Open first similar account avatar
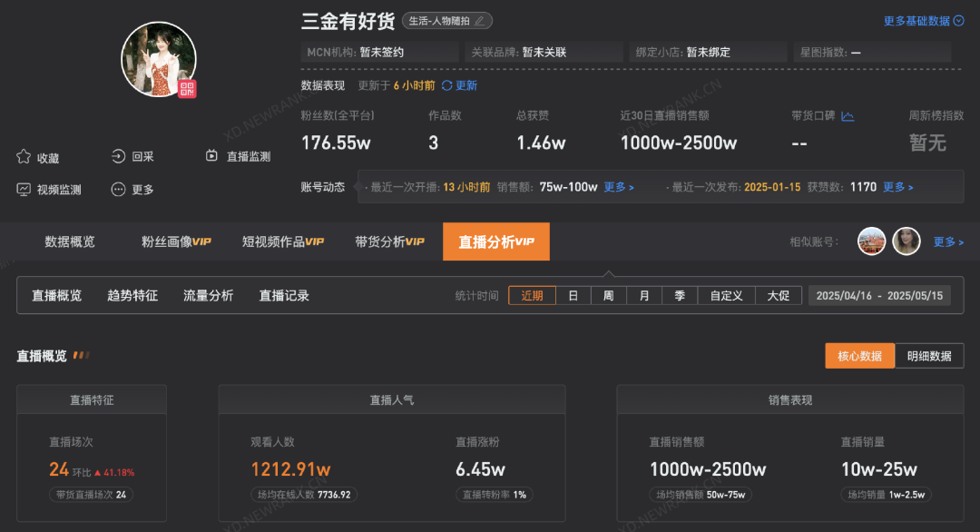980x532 pixels. point(871,241)
